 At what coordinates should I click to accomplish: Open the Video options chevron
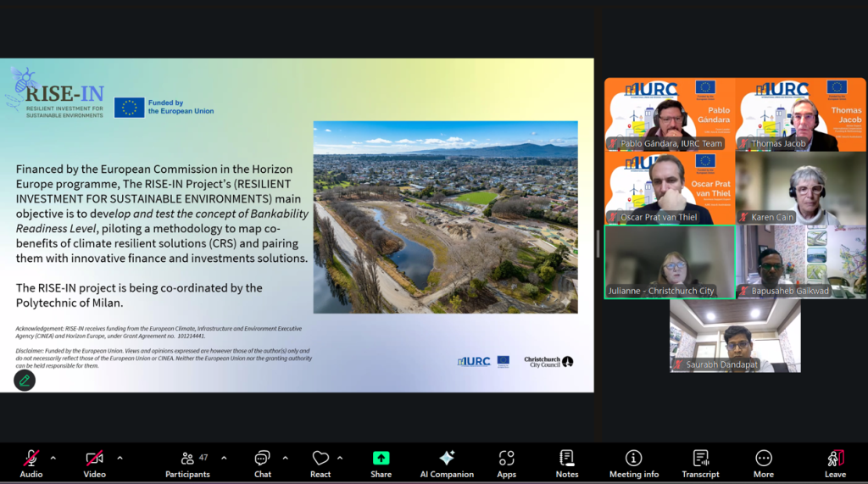(x=120, y=459)
